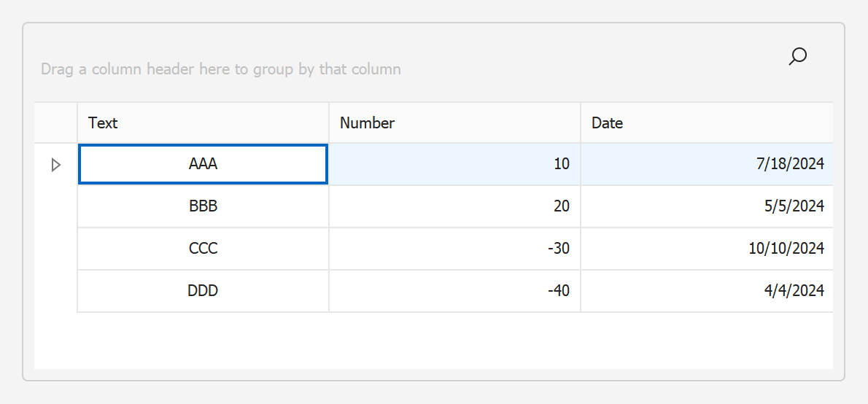This screenshot has width=868, height=404.
Task: Select the AAA text cell
Action: click(x=203, y=164)
